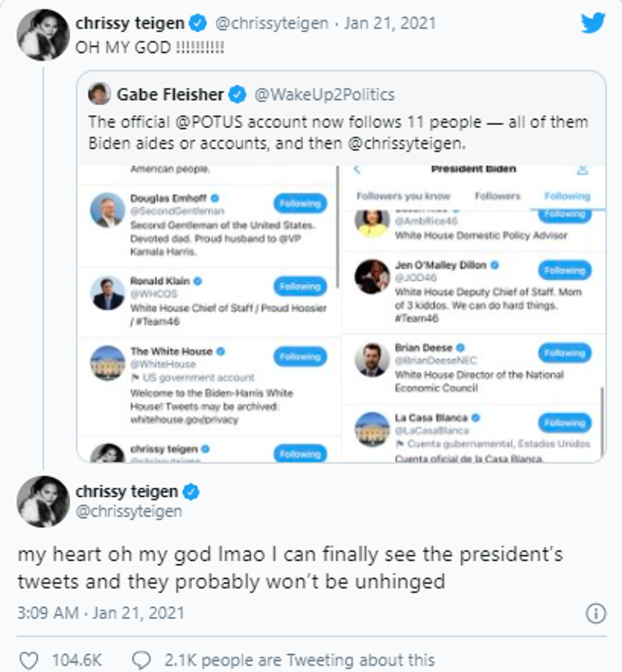Toggle Following button for Douglas Emhoff
The width and height of the screenshot is (622, 672).
tap(300, 204)
